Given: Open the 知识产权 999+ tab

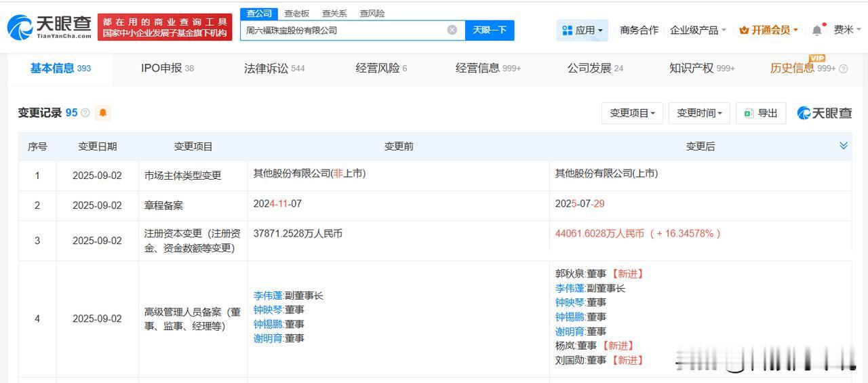Looking at the screenshot, I should pyautogui.click(x=702, y=68).
